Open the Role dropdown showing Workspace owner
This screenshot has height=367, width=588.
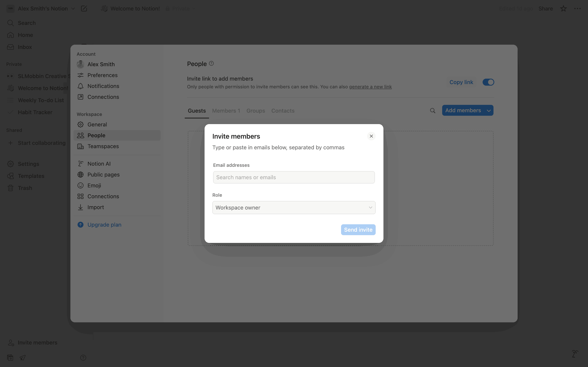(x=294, y=208)
